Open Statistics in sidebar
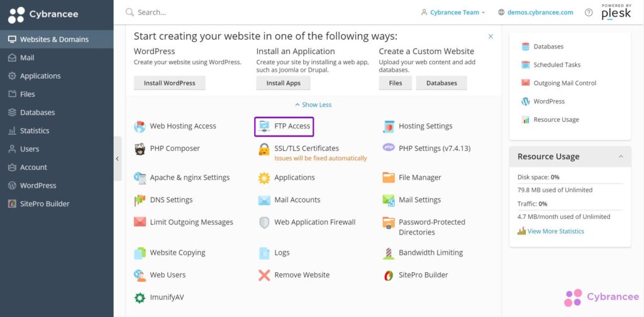644x317 pixels. coord(57,131)
